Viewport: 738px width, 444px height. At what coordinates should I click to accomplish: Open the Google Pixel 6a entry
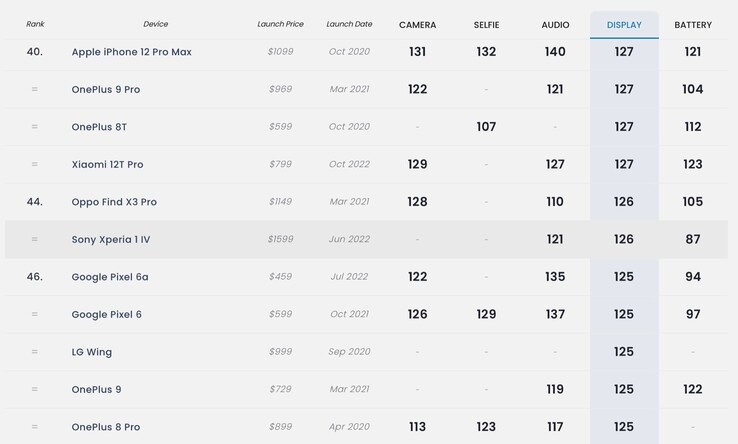pos(110,277)
